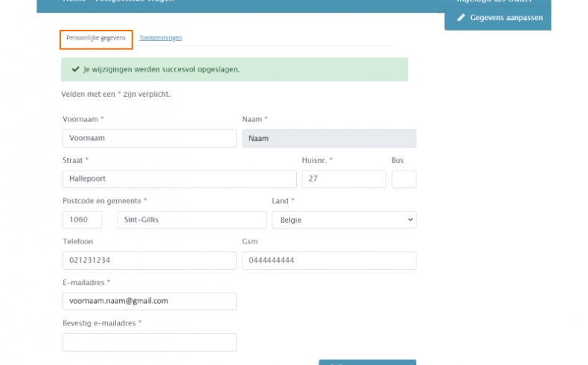This screenshot has width=588, height=365.
Task: Select the Persoonlijke gegevens tab
Action: click(96, 39)
